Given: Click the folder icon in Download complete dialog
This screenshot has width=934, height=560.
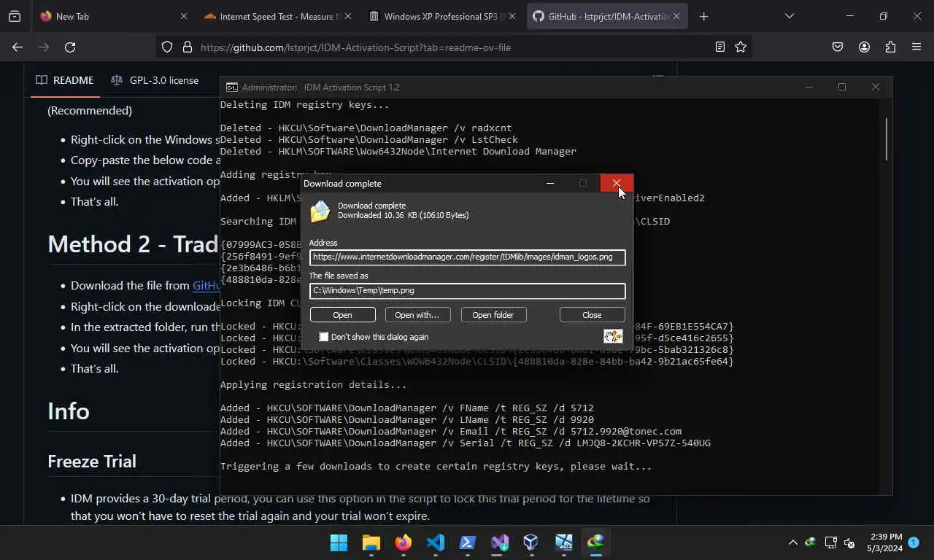Looking at the screenshot, I should [320, 211].
